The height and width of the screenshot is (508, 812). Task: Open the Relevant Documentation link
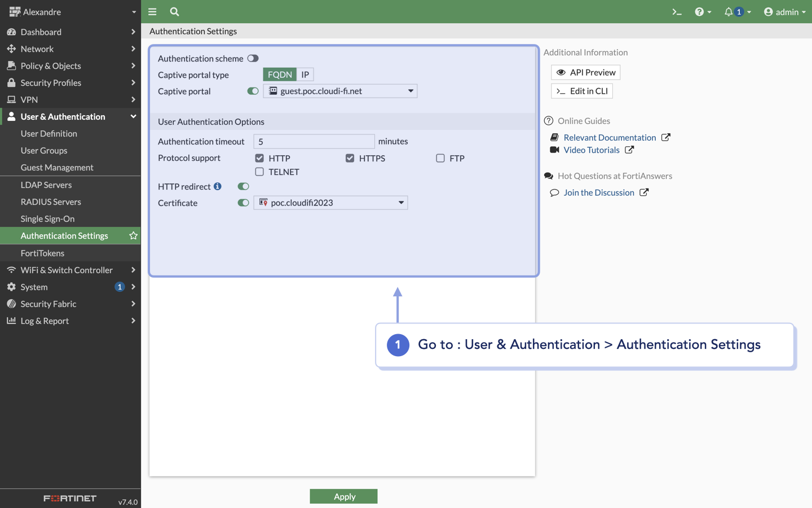[610, 137]
